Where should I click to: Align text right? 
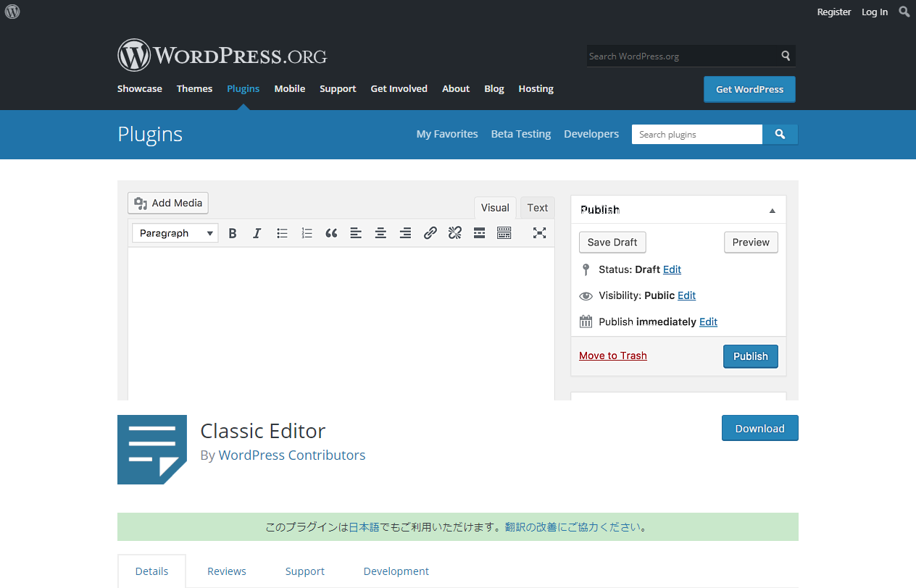click(x=405, y=233)
